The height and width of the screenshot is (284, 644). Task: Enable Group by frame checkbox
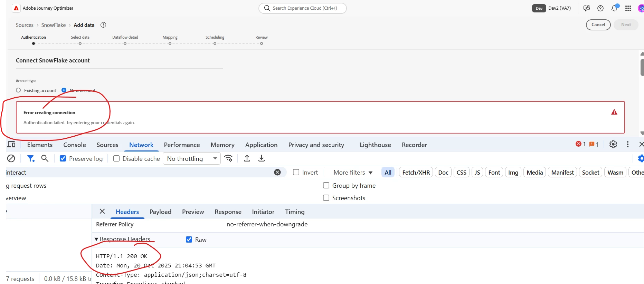(326, 185)
